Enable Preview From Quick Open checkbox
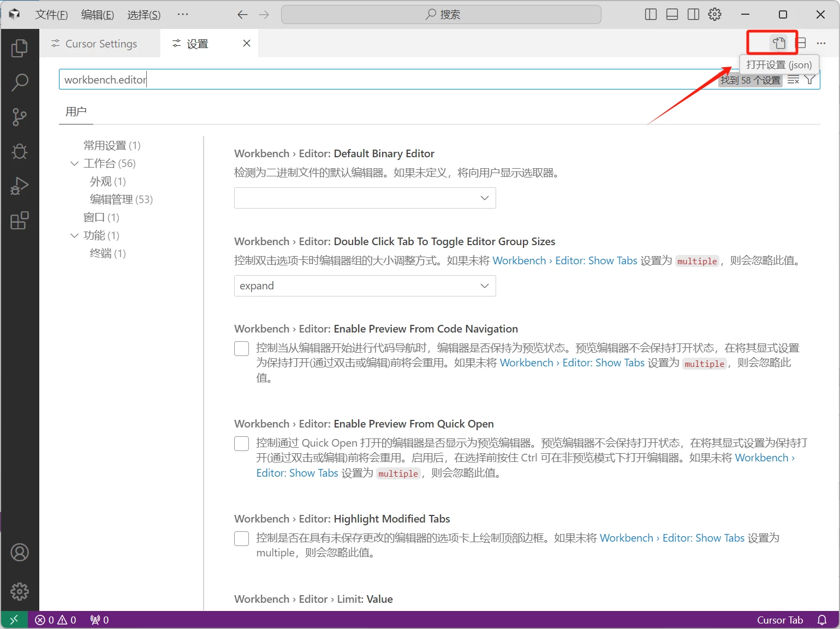Viewport: 840px width, 629px height. (241, 443)
